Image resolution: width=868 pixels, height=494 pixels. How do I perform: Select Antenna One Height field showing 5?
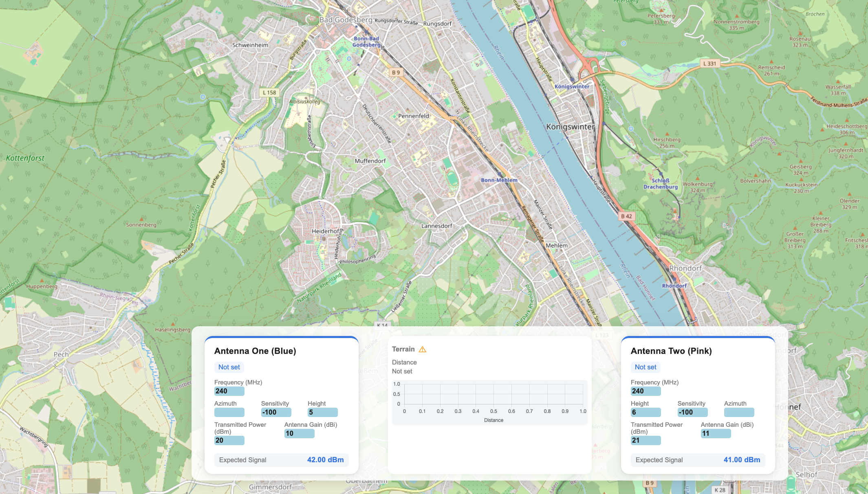(x=322, y=412)
